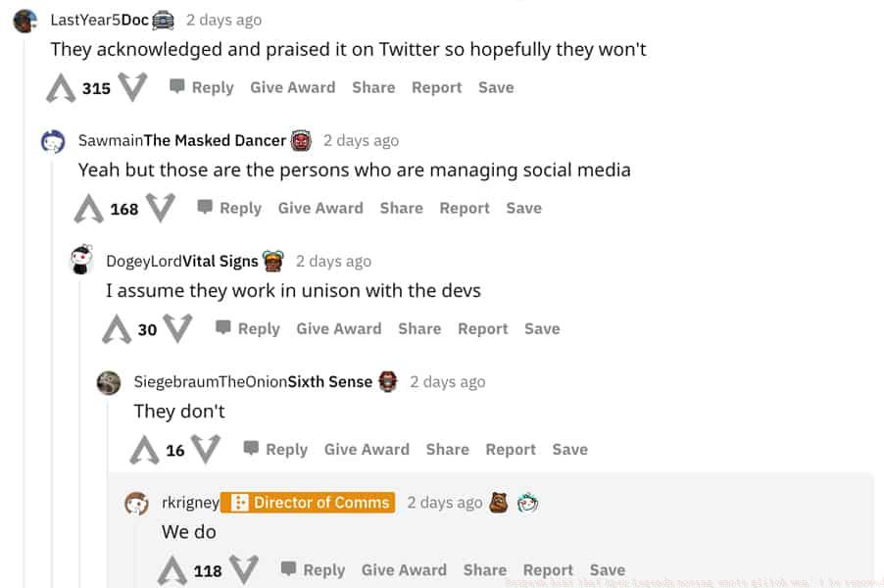Downvote LastYear5Doc's comment
This screenshot has height=588, width=884.
(x=132, y=88)
